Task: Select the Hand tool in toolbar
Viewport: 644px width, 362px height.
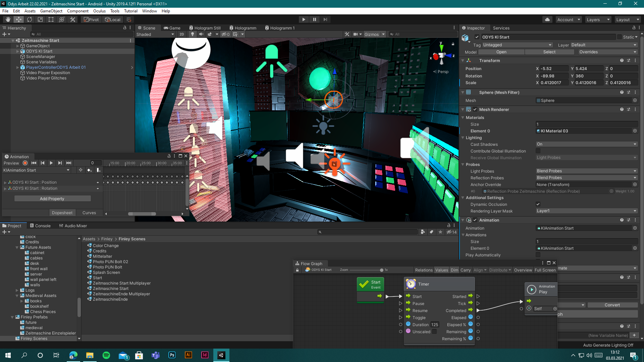Action: (8, 19)
